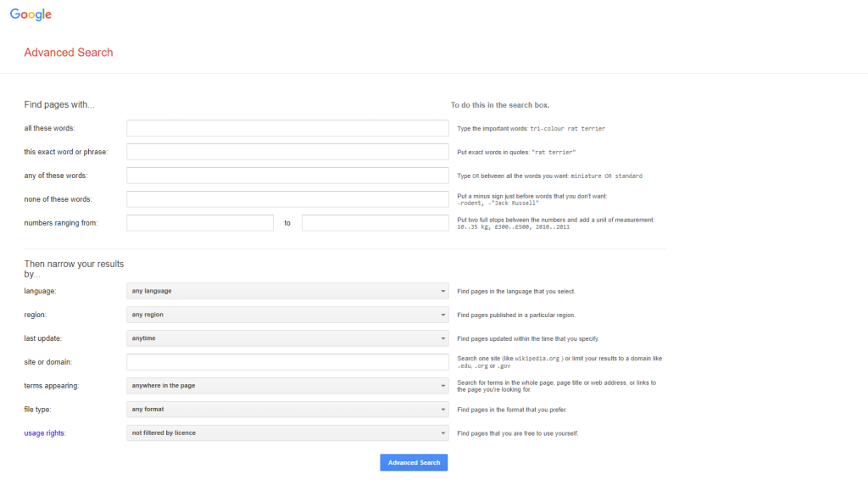Follow the 'usage rights' link
Viewport: 868px width, 480px height.
click(45, 433)
